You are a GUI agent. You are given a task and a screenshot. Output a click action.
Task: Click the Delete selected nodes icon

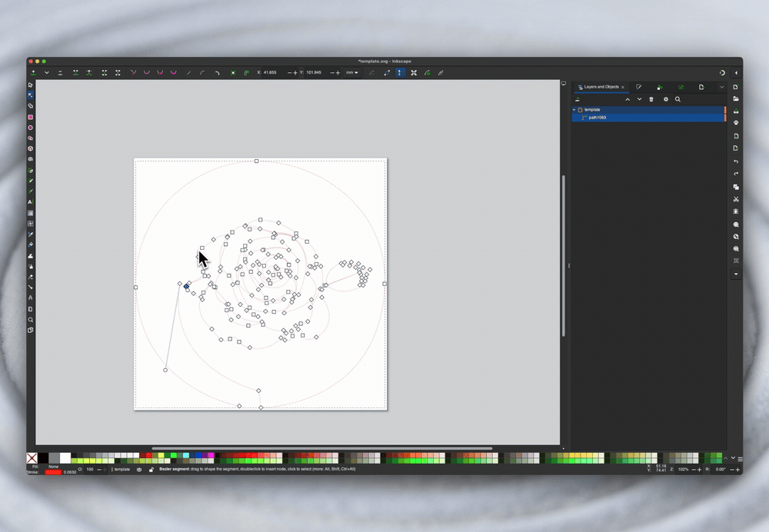click(60, 72)
